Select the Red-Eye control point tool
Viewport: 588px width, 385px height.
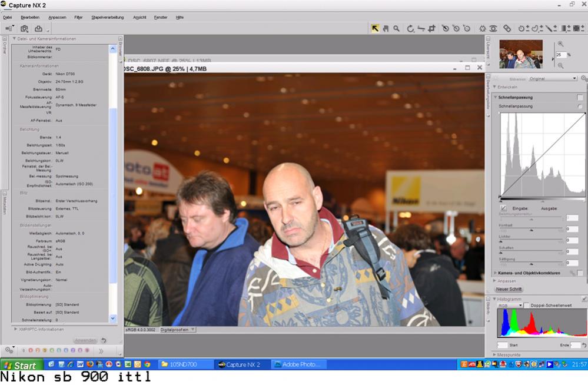493,28
